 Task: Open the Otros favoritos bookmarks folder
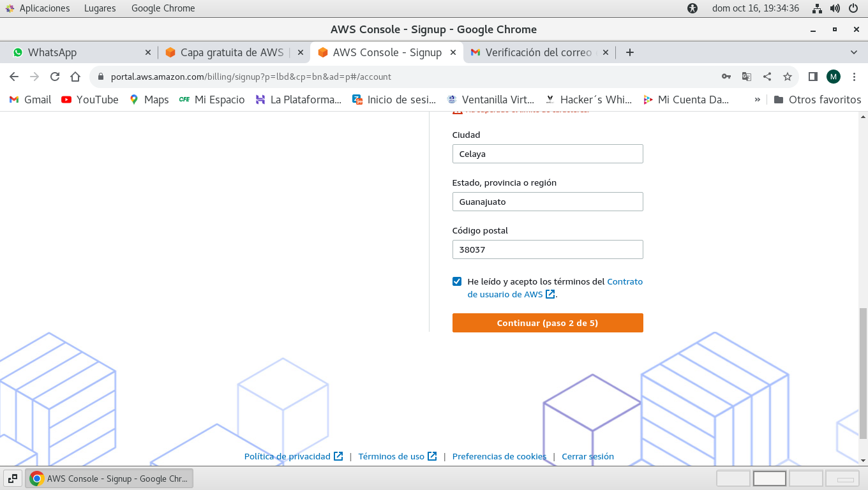[817, 100]
